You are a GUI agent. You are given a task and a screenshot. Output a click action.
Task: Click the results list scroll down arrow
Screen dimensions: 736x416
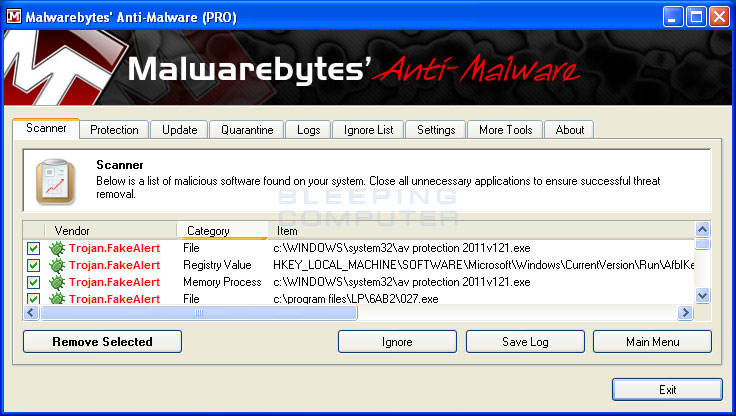702,296
